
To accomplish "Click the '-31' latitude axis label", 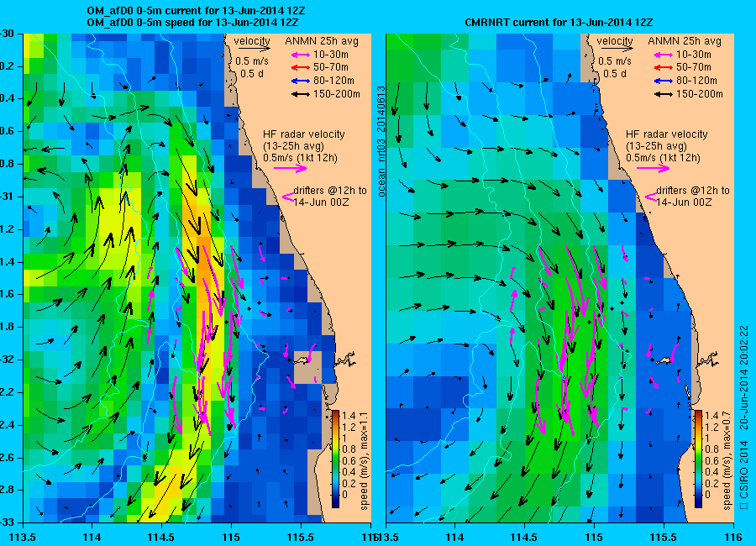I will tap(7, 197).
